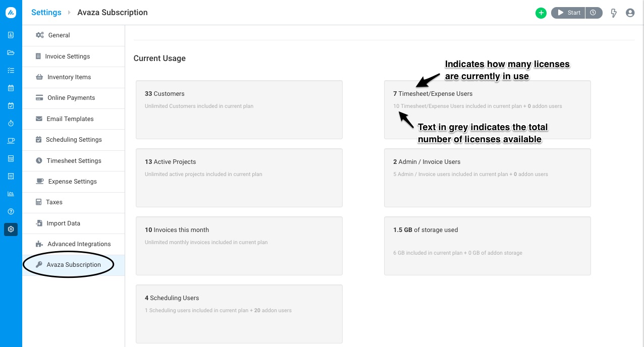Click the "13 Active Projects" text
Image resolution: width=644 pixels, height=347 pixels.
click(x=170, y=162)
